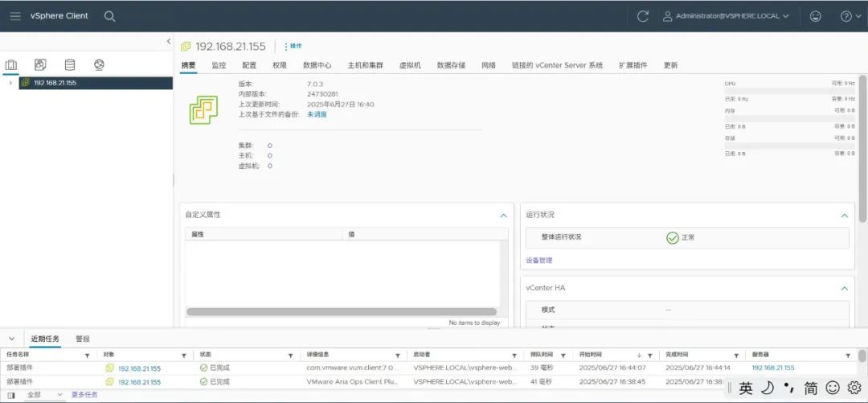Click the IME 简 simplified Chinese toggle

click(x=810, y=388)
